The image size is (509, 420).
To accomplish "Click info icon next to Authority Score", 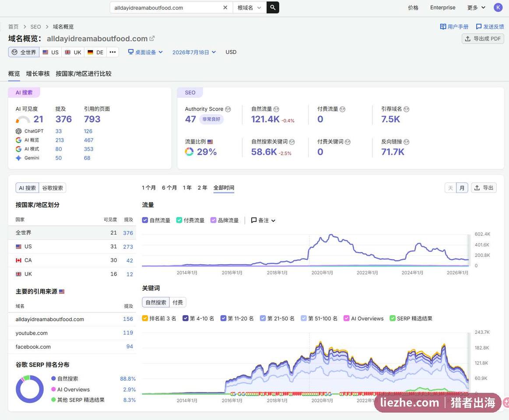I will (x=228, y=109).
